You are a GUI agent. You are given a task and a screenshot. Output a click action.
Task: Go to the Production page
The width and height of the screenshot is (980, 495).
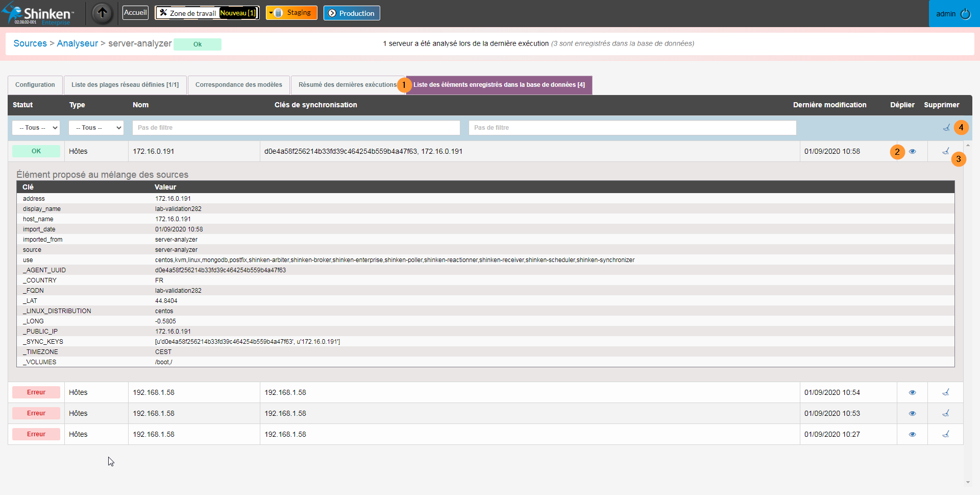352,13
